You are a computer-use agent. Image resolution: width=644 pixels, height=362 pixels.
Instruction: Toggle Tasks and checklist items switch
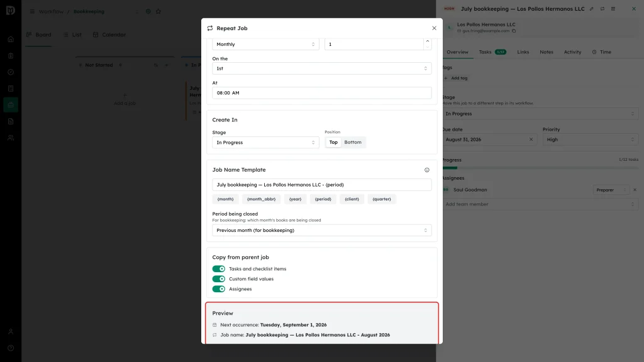(x=218, y=269)
